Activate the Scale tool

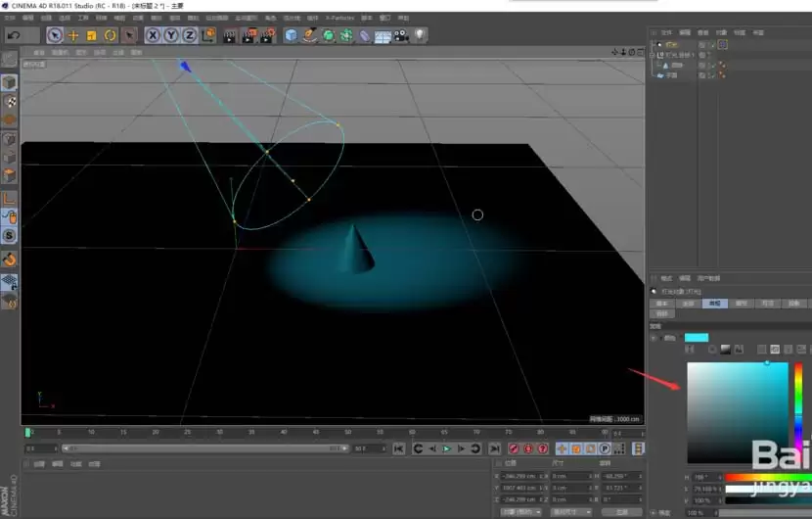click(92, 35)
